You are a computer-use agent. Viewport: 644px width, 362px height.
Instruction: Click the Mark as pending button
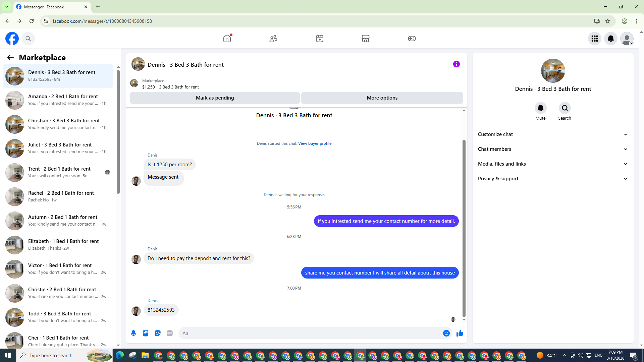[215, 98]
